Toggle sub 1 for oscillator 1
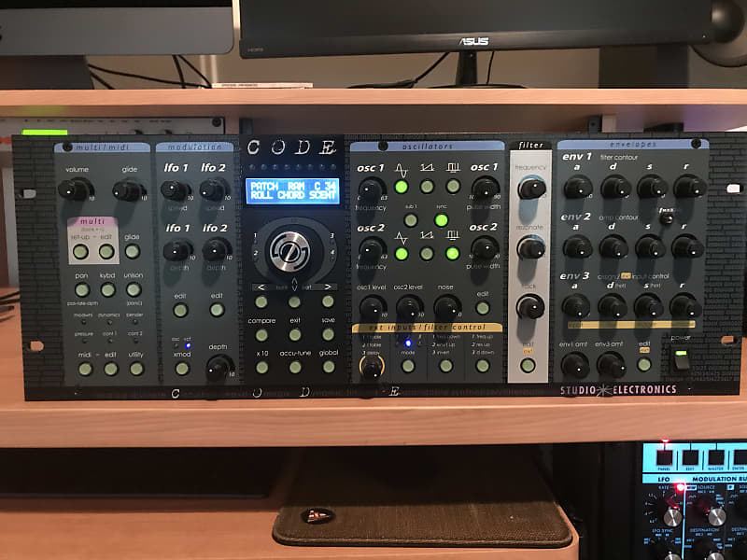This screenshot has height=560, width=747. tap(410, 218)
